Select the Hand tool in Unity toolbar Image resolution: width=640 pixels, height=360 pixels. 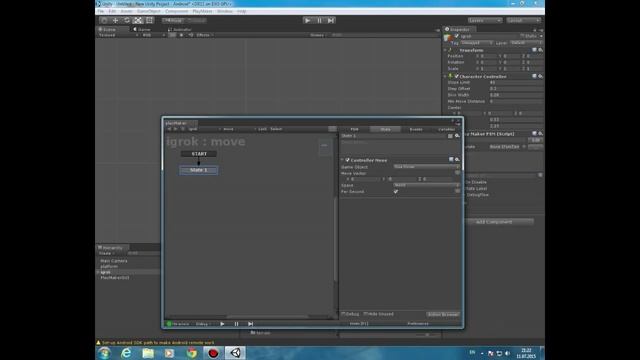pyautogui.click(x=104, y=20)
